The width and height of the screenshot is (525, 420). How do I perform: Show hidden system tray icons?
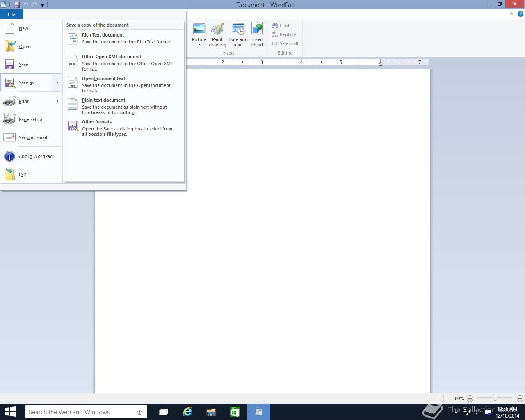click(x=456, y=412)
